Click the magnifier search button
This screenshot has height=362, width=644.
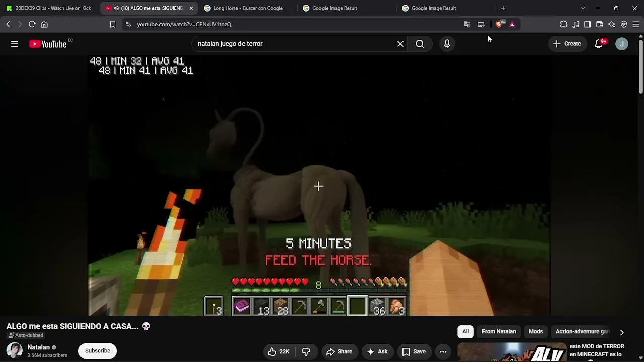click(420, 44)
